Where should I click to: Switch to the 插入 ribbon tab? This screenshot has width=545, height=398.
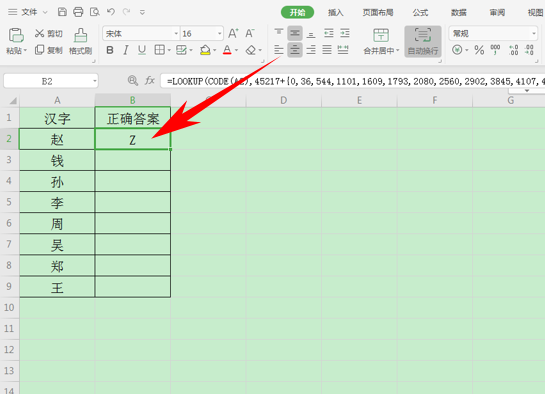335,13
